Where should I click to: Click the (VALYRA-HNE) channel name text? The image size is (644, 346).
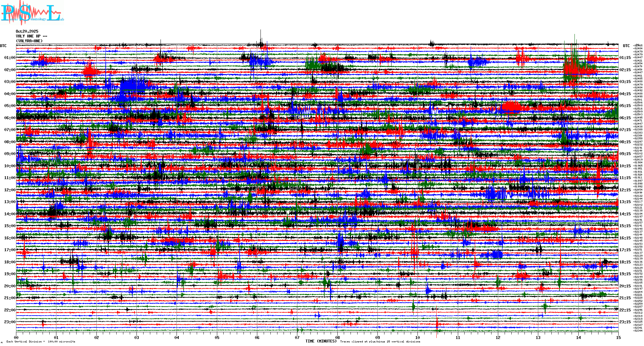click(x=29, y=41)
